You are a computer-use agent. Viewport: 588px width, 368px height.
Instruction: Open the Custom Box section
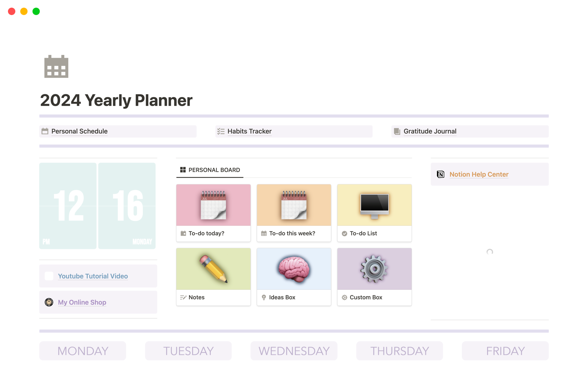374,276
